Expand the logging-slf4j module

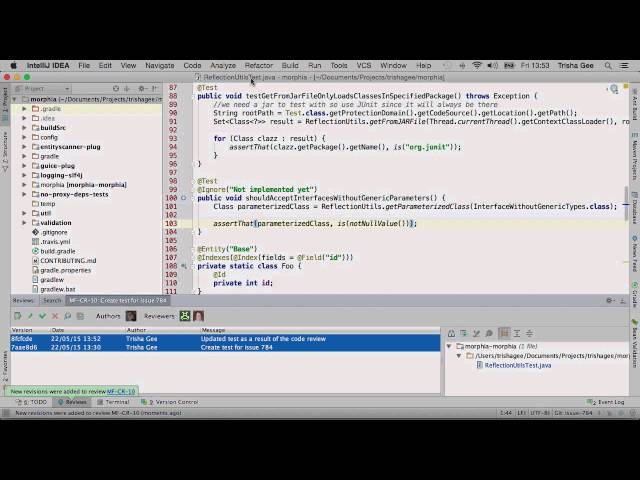[24, 175]
